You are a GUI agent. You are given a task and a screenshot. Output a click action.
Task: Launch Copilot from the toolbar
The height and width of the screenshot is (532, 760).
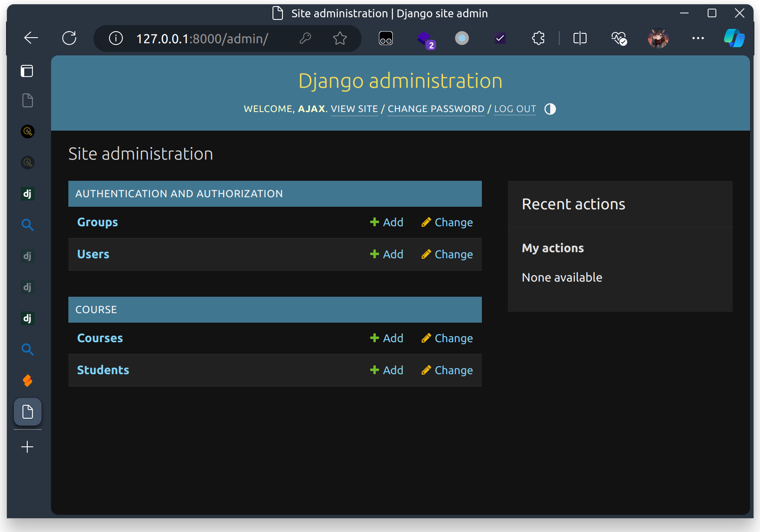734,38
